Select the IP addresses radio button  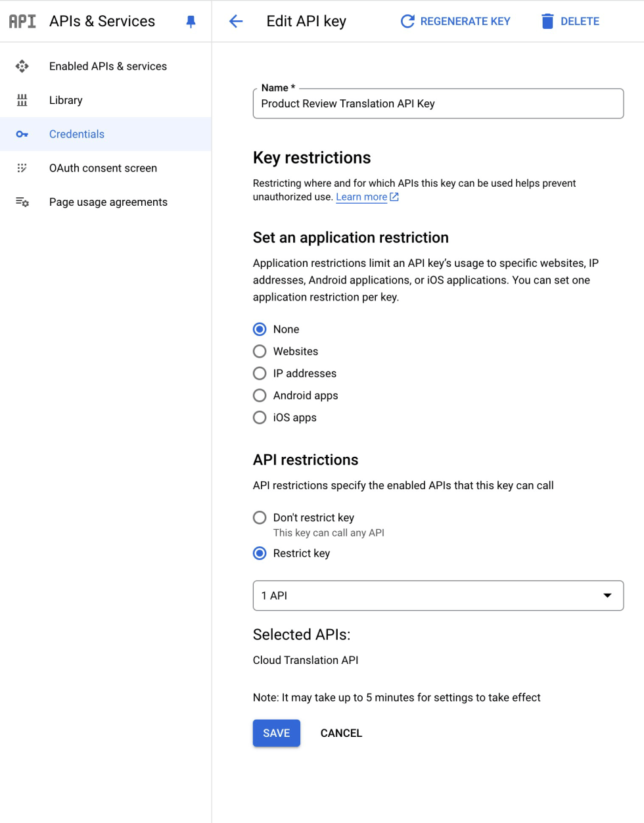click(x=260, y=373)
